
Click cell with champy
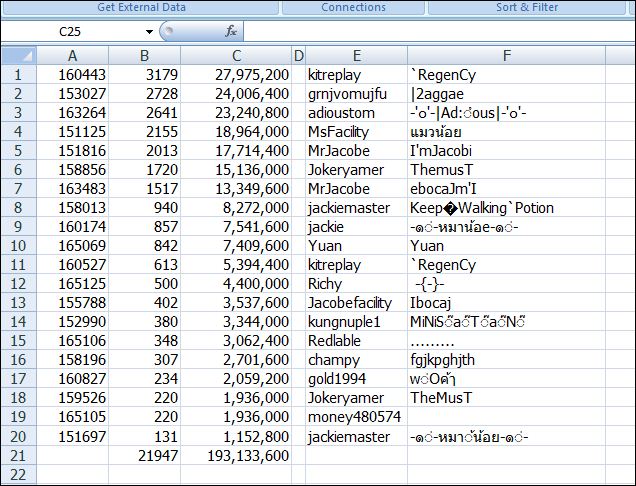tap(357, 360)
